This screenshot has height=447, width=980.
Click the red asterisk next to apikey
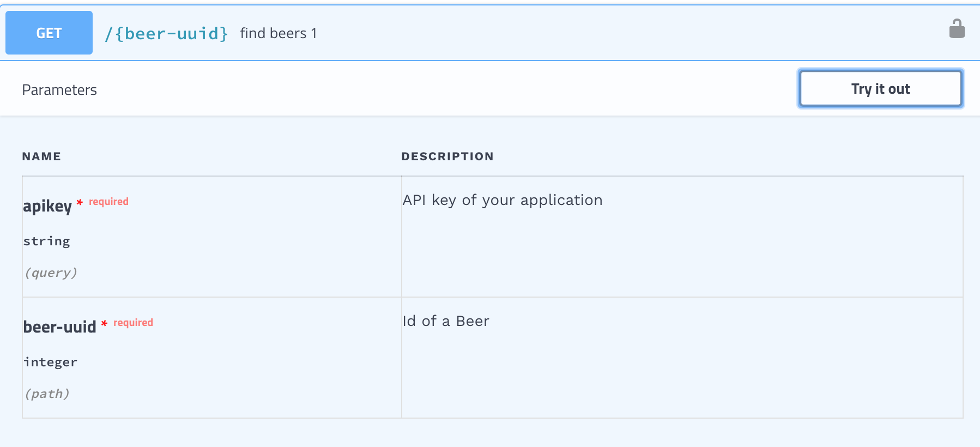80,202
